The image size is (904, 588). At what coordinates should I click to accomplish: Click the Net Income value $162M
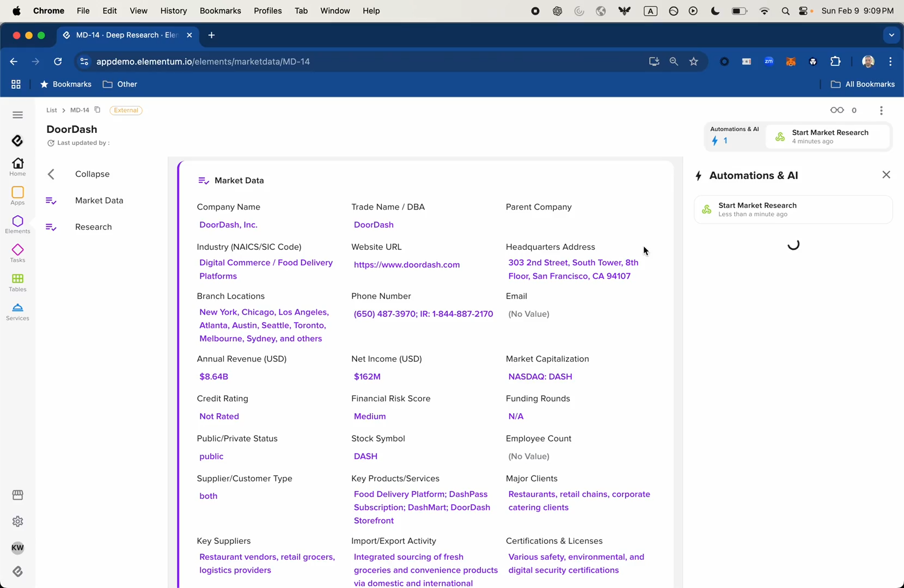367,377
